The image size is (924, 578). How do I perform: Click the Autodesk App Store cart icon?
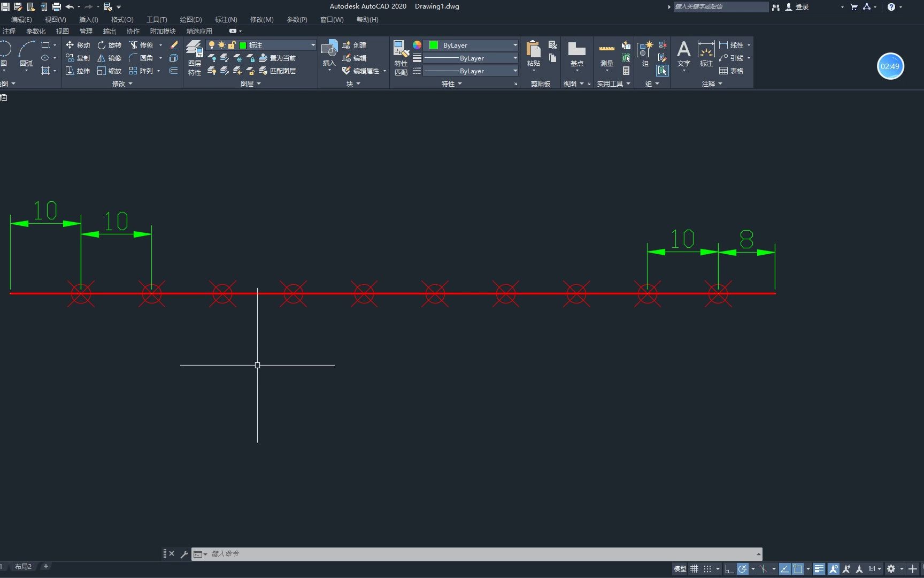(x=853, y=7)
